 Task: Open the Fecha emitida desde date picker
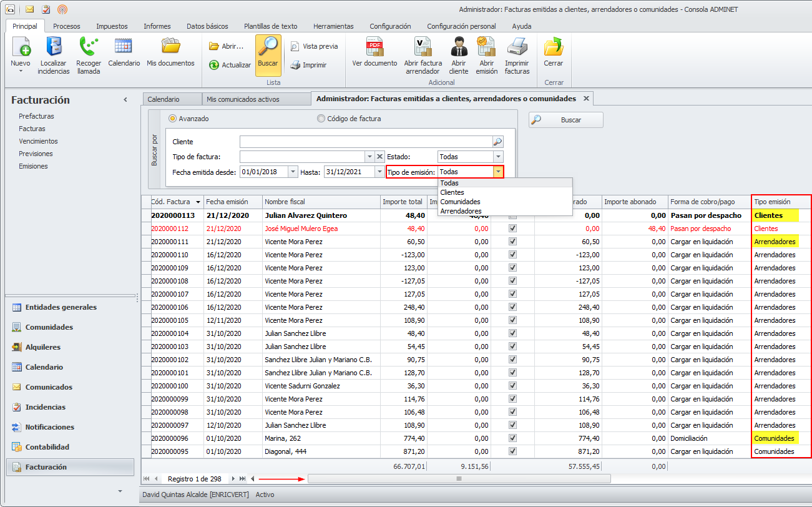(293, 172)
